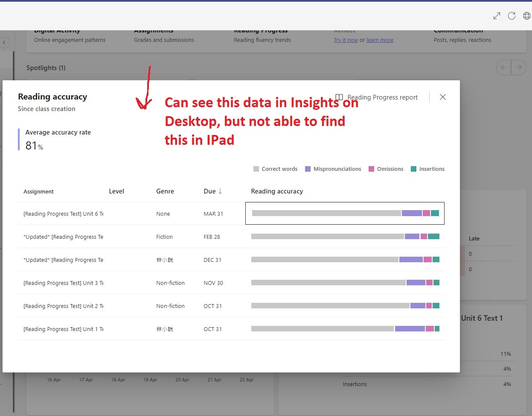Image resolution: width=532 pixels, height=416 pixels.
Task: Open Assignments Grades and submissions tab
Action: 164,36
